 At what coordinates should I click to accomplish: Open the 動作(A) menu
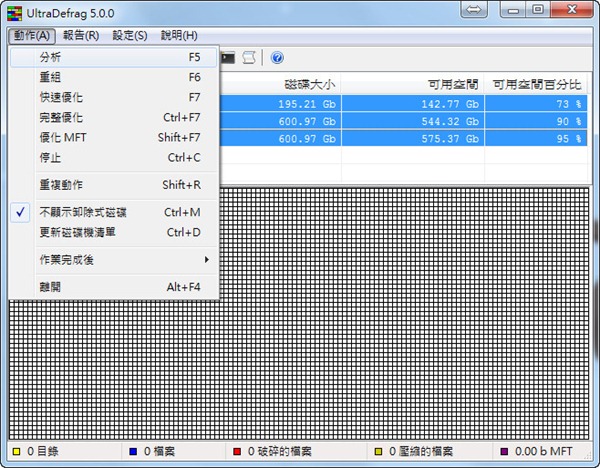pyautogui.click(x=32, y=36)
